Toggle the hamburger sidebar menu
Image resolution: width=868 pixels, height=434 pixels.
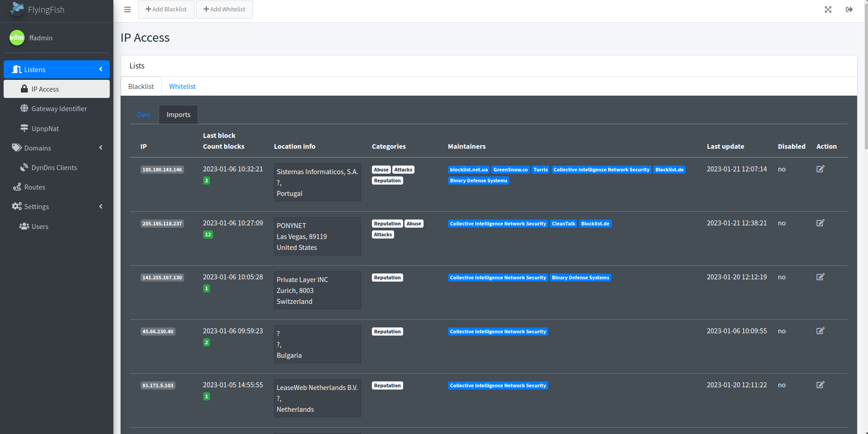pos(127,10)
